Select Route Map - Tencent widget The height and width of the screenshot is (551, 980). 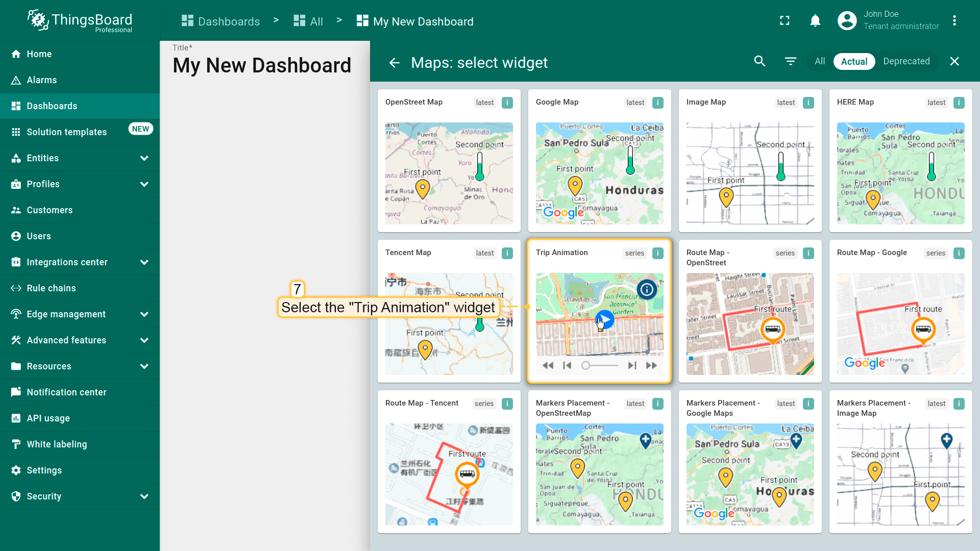click(x=449, y=462)
